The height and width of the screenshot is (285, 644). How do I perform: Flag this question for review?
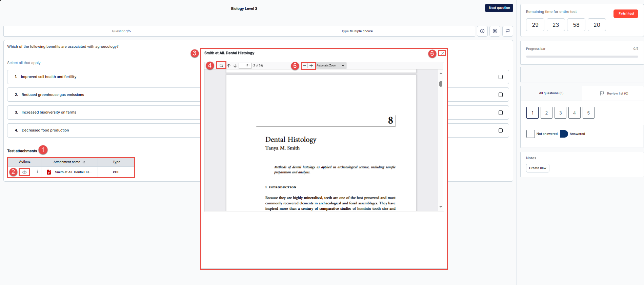tap(507, 31)
